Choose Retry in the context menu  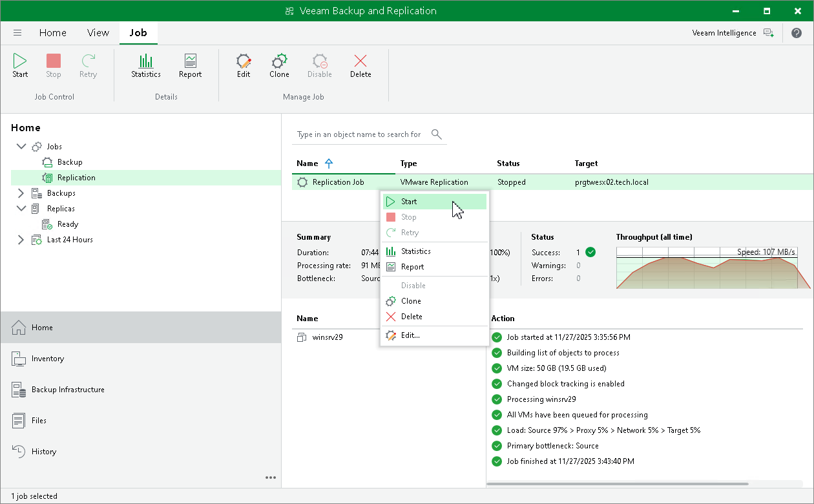(434, 233)
